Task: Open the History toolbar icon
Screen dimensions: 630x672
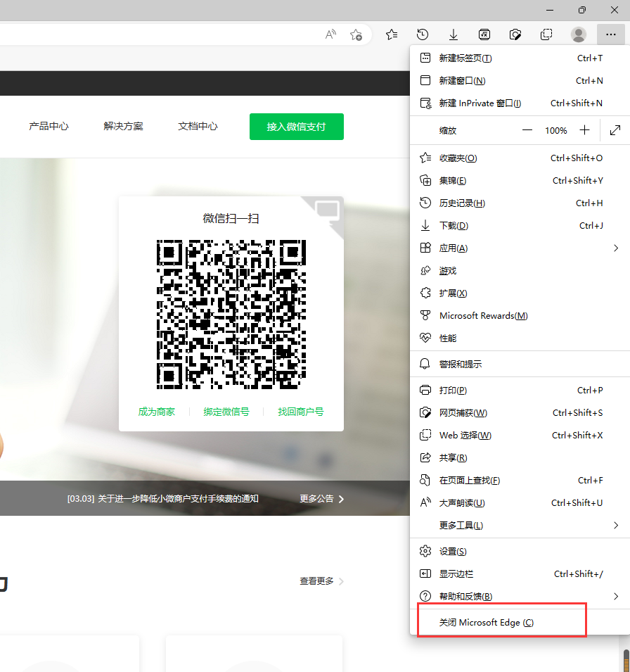Action: tap(423, 34)
